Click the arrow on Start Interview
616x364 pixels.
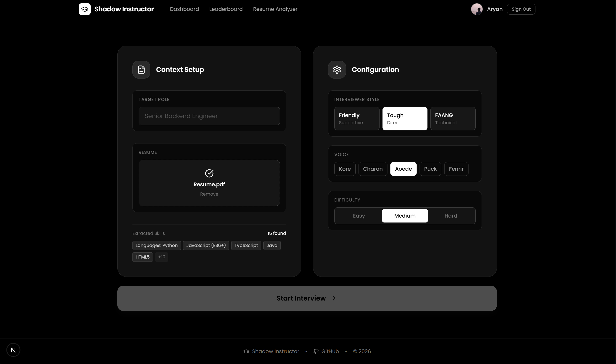334,298
